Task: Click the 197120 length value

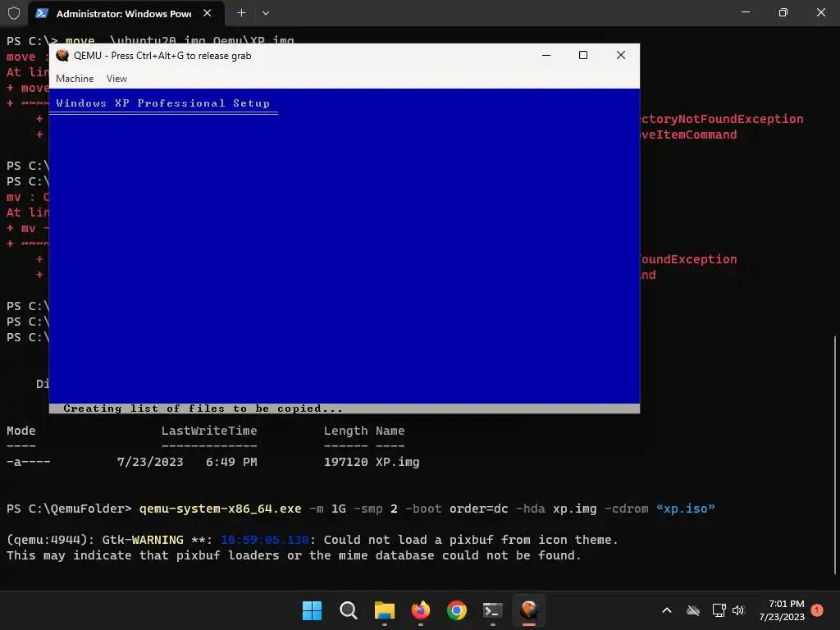Action: pos(345,462)
